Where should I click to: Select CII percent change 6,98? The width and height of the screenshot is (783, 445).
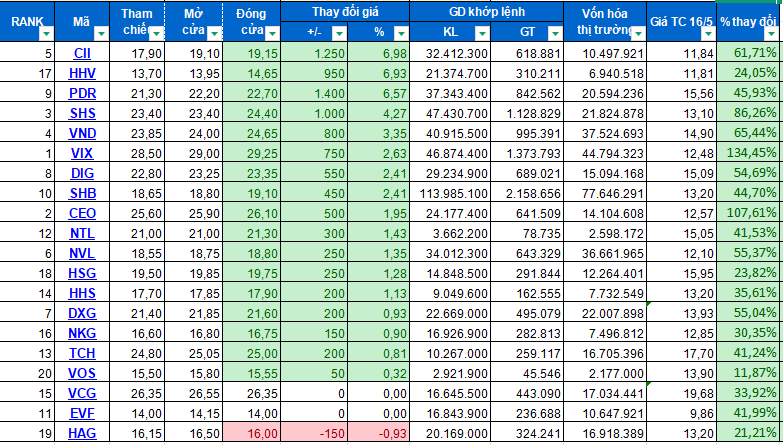tap(379, 53)
